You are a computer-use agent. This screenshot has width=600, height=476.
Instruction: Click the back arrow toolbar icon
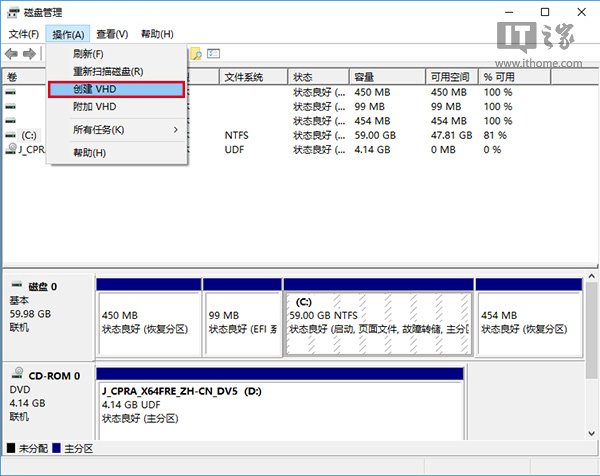(x=11, y=53)
